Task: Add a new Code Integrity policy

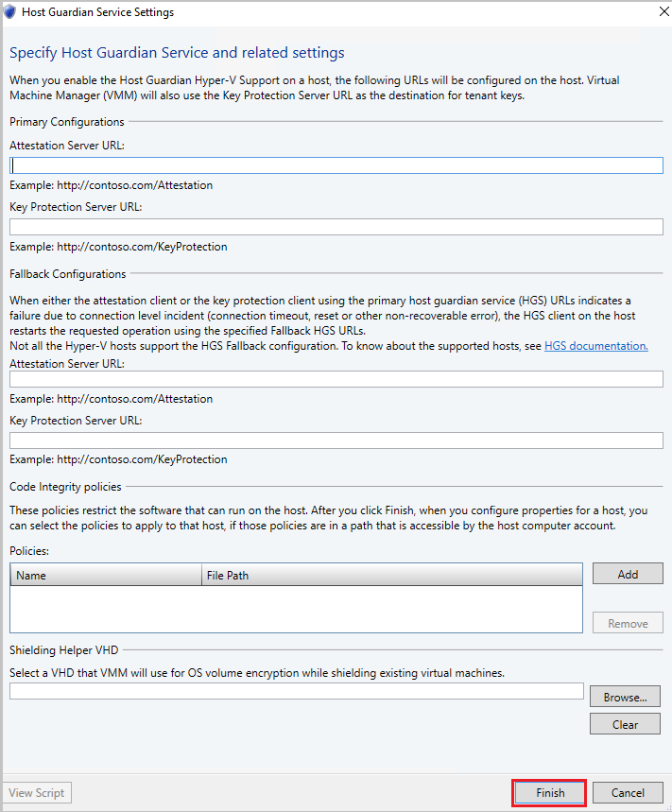Action: (x=627, y=573)
